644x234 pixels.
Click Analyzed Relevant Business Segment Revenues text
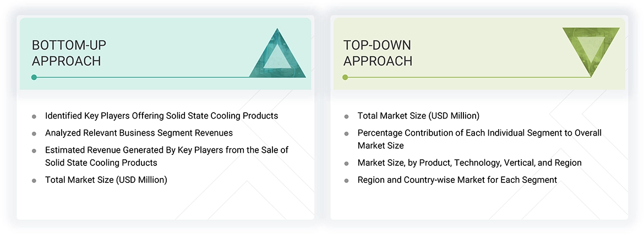[x=139, y=133]
